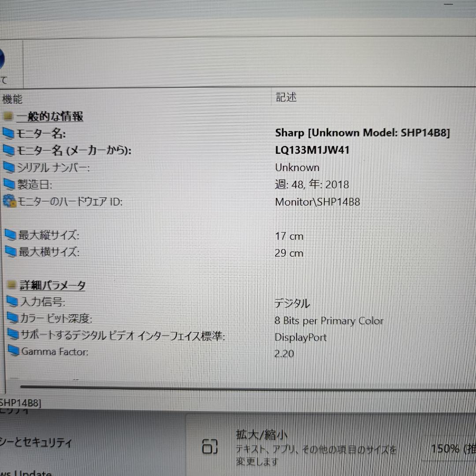This screenshot has height=476, width=476.
Task: Click value Sharp [Unknown Model: SHP14B8]
Action: [362, 133]
